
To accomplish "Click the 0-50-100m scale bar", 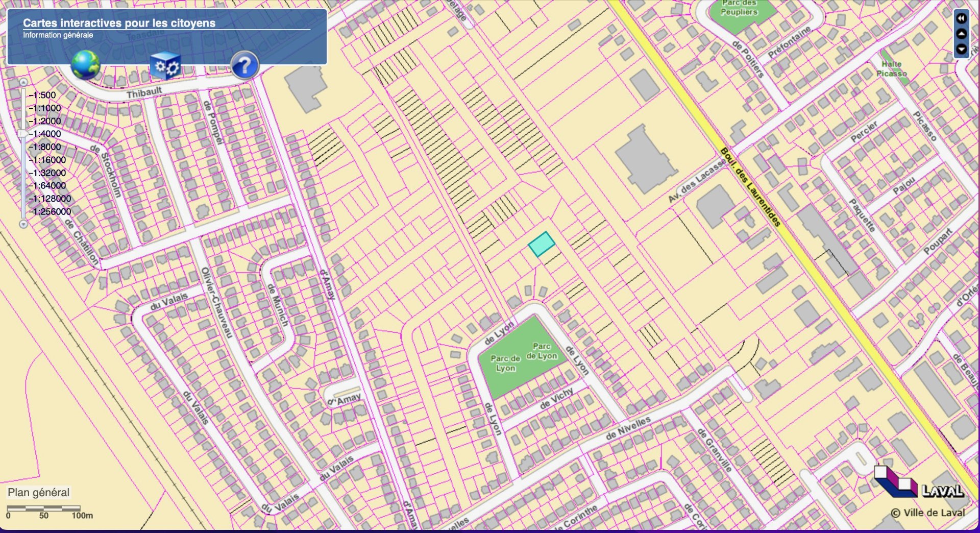I will coord(49,512).
